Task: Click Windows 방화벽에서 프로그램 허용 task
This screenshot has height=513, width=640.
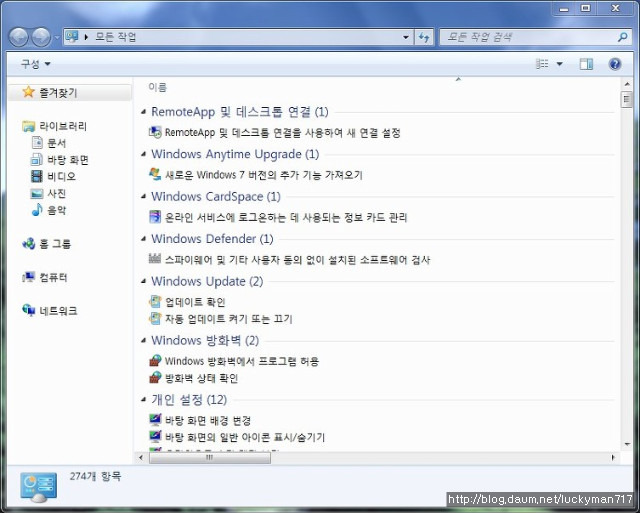Action: 242,361
